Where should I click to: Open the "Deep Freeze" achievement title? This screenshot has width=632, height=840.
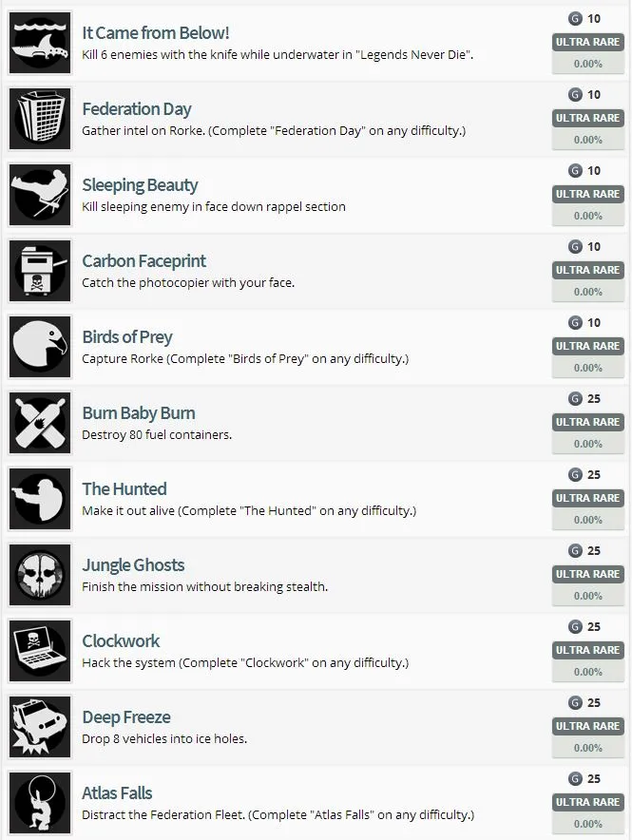[126, 717]
